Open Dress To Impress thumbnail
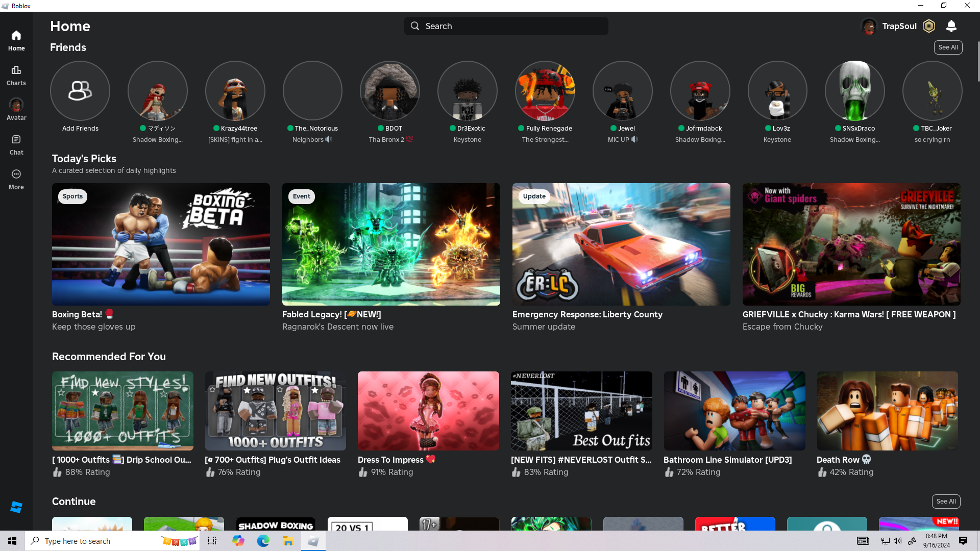Image resolution: width=980 pixels, height=551 pixels. (x=428, y=411)
